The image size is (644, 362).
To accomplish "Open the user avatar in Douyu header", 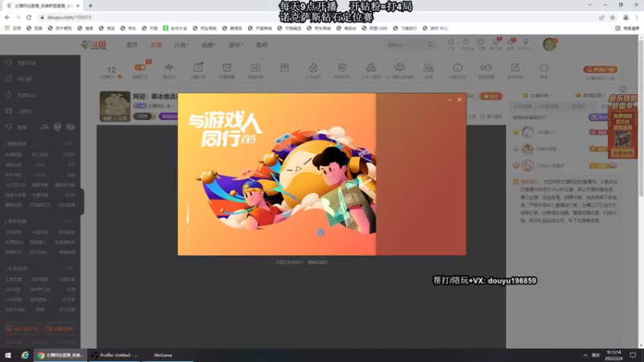I will [x=549, y=44].
